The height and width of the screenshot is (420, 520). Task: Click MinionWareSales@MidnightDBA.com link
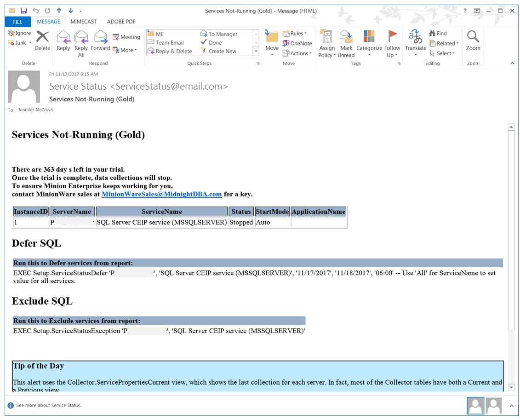click(161, 194)
